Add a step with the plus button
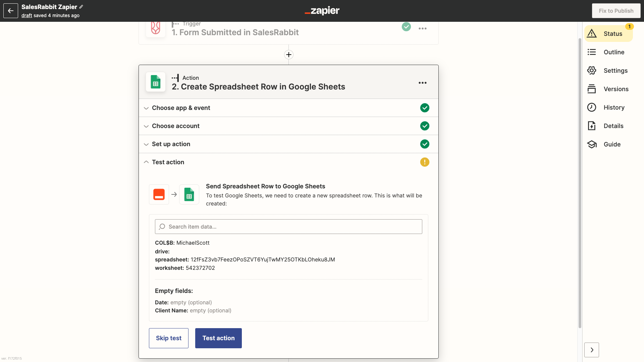 coord(289,55)
